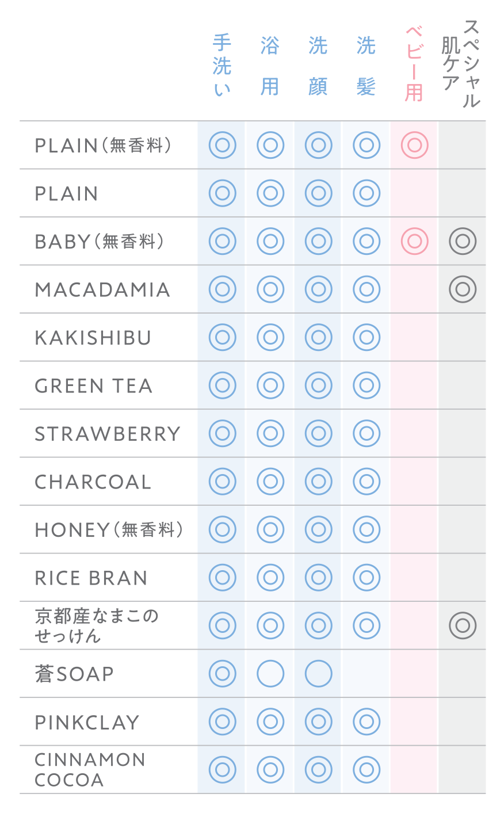Click pink baby-use mark in BABY row
504x817 pixels.
click(414, 241)
